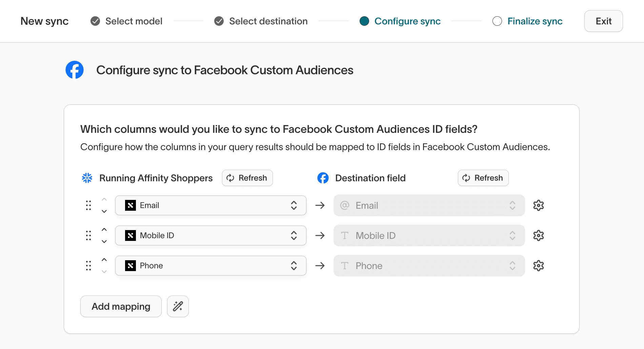
Task: Click the magic wand auto-map icon
Action: (178, 306)
